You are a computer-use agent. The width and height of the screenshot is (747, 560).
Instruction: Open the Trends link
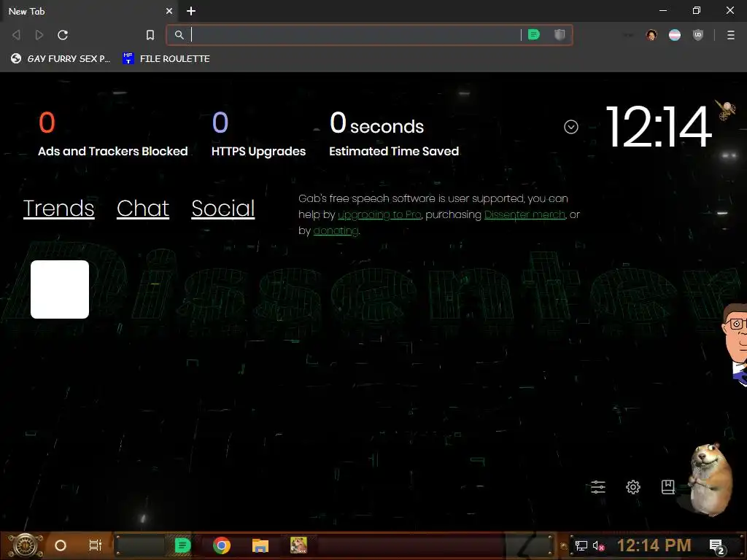pos(58,208)
